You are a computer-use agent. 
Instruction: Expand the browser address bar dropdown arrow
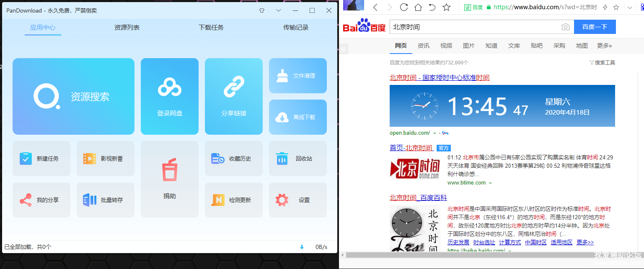630,7
